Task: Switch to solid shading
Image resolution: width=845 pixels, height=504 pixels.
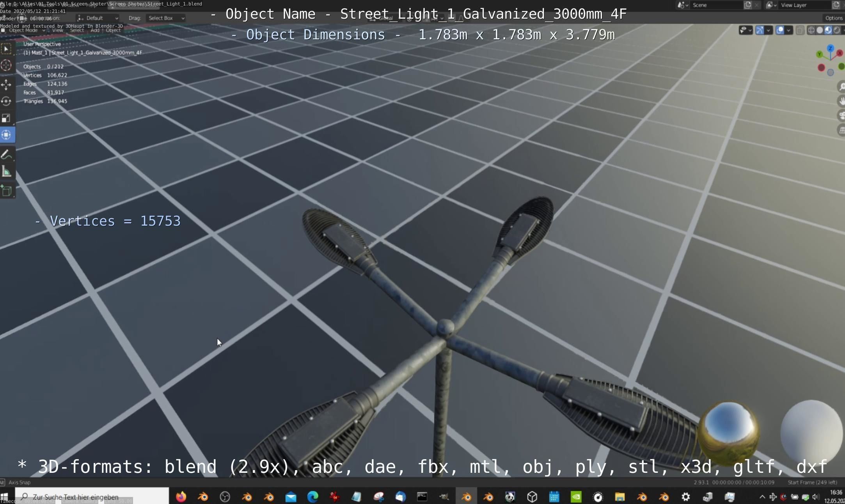Action: coord(820,30)
